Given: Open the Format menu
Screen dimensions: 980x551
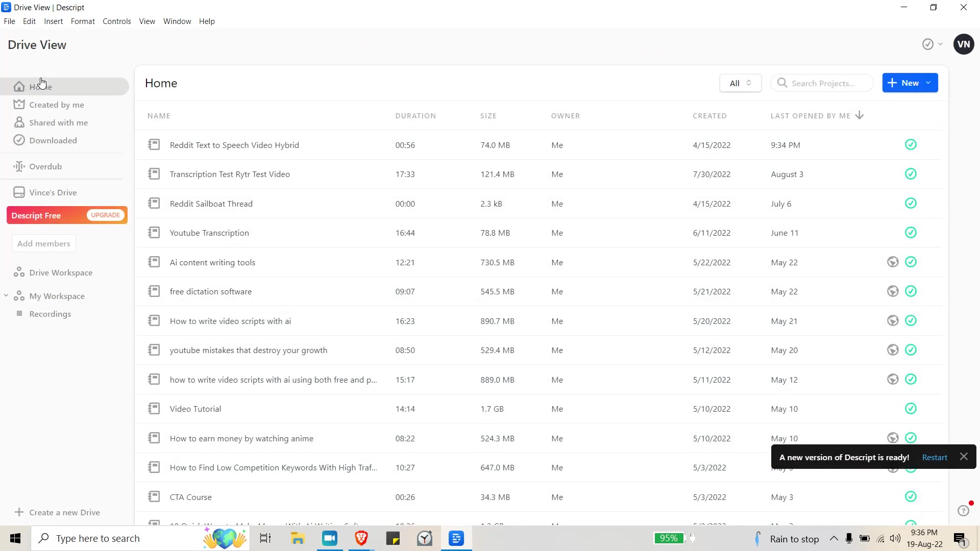Looking at the screenshot, I should tap(83, 21).
